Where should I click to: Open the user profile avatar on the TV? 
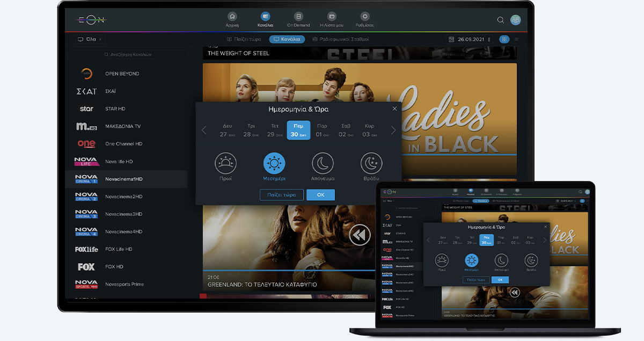pos(515,20)
